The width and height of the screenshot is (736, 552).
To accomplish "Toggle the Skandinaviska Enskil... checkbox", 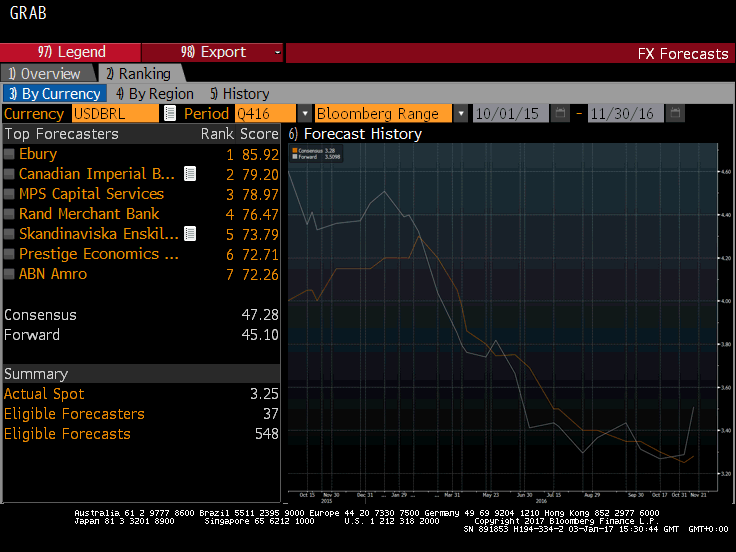I will coord(9,233).
